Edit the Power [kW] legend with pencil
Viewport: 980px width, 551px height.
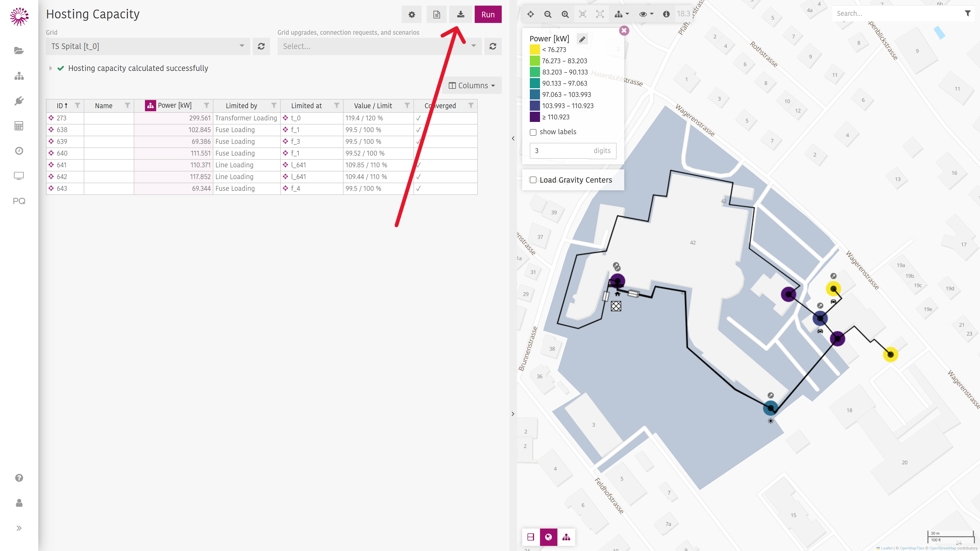tap(582, 39)
